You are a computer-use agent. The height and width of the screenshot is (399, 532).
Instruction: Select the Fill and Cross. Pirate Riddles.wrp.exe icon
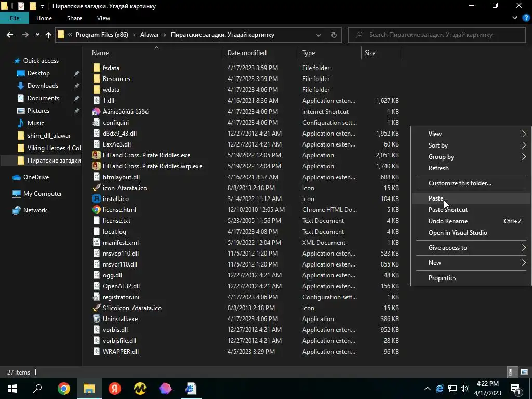[96, 166]
